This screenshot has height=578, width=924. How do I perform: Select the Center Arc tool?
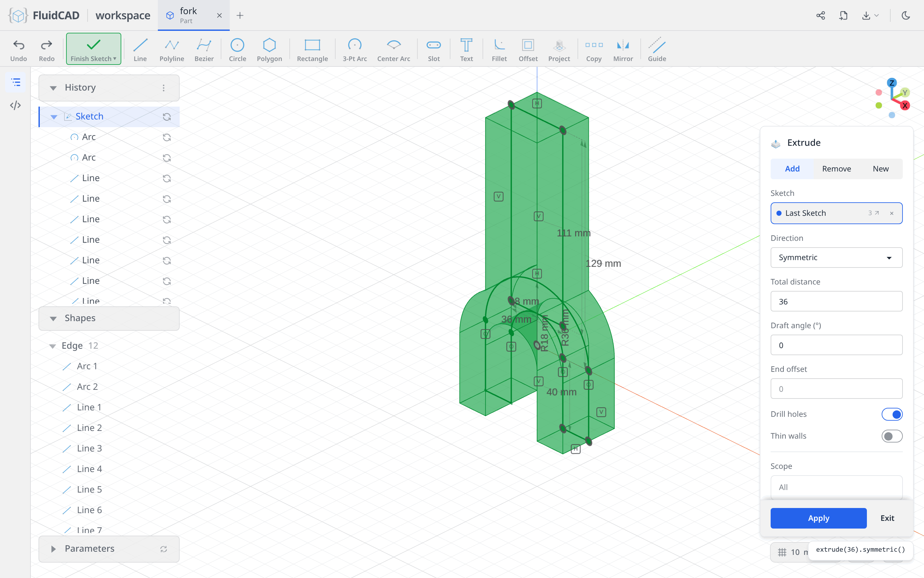pyautogui.click(x=394, y=50)
